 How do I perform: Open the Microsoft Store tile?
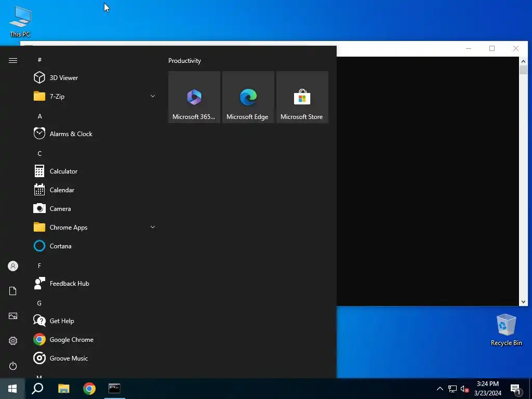click(302, 97)
